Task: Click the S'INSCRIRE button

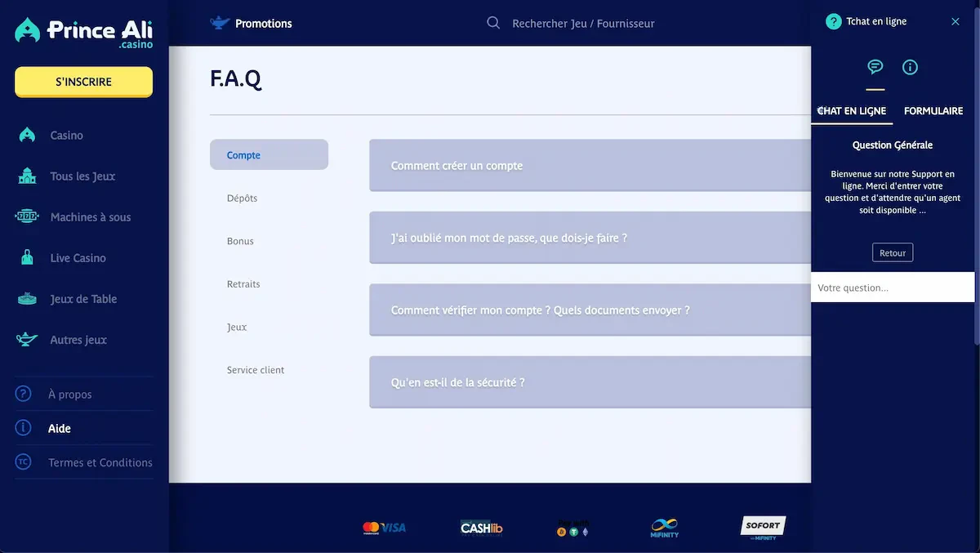Action: [83, 82]
